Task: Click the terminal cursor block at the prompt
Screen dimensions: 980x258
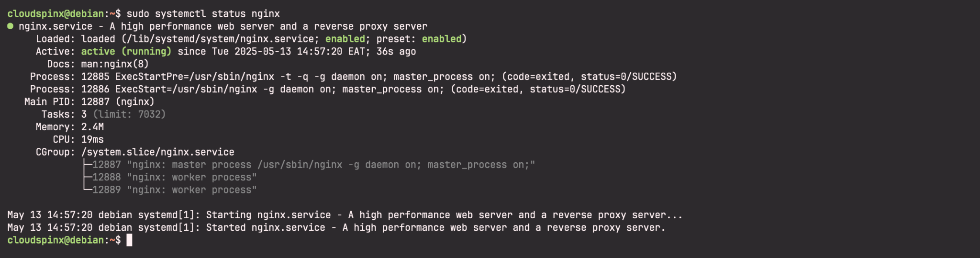Action: (x=129, y=240)
